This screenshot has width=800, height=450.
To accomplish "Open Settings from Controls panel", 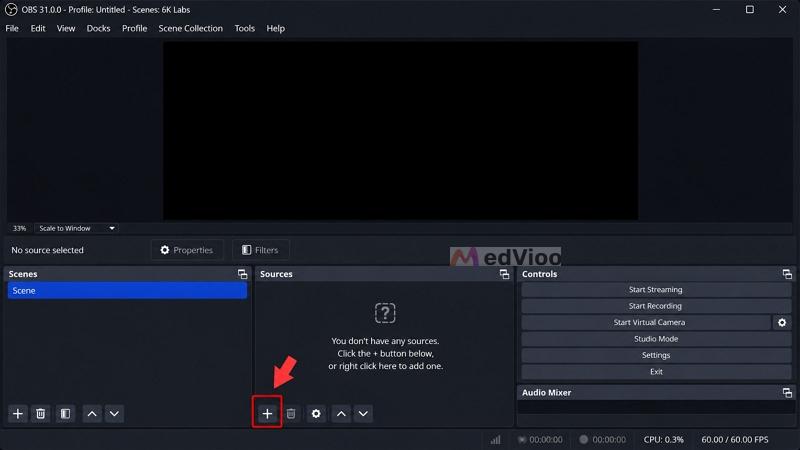I will pyautogui.click(x=656, y=355).
